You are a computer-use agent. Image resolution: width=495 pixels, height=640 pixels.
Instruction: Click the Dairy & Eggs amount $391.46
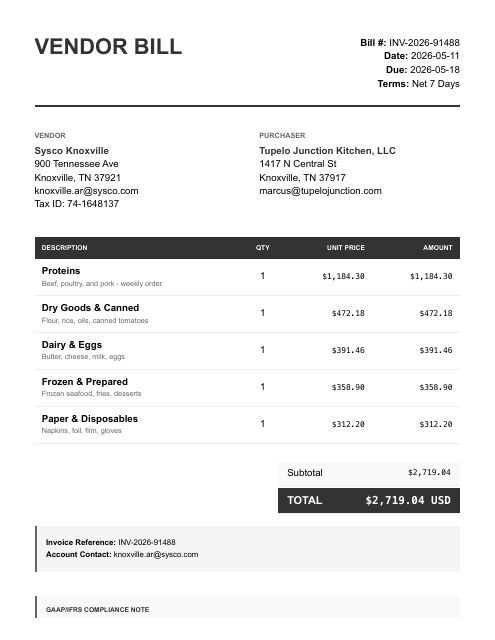[436, 350]
